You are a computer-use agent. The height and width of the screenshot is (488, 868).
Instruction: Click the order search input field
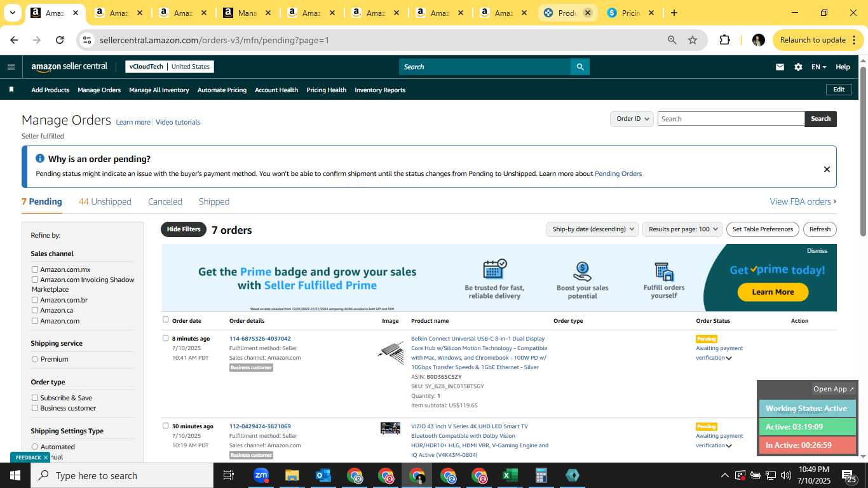point(731,119)
